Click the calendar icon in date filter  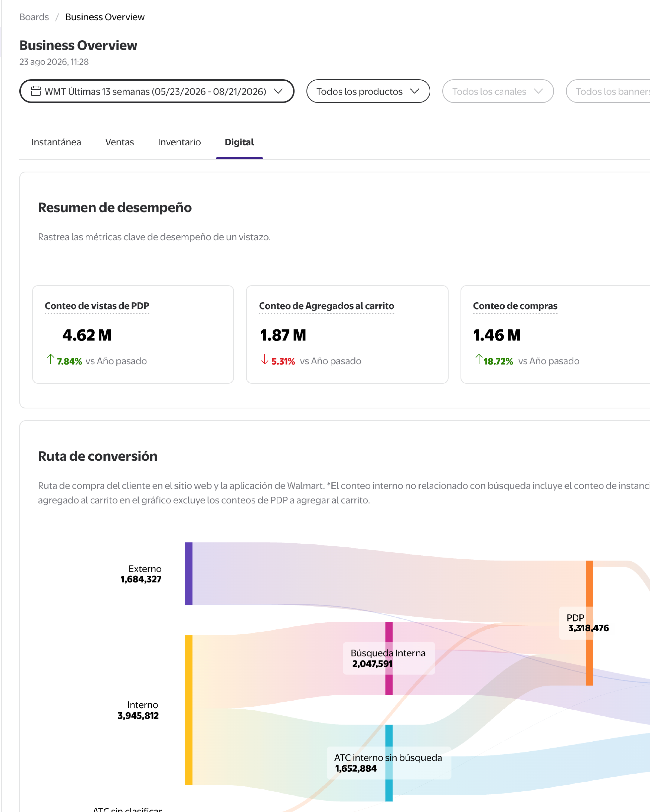pos(36,91)
